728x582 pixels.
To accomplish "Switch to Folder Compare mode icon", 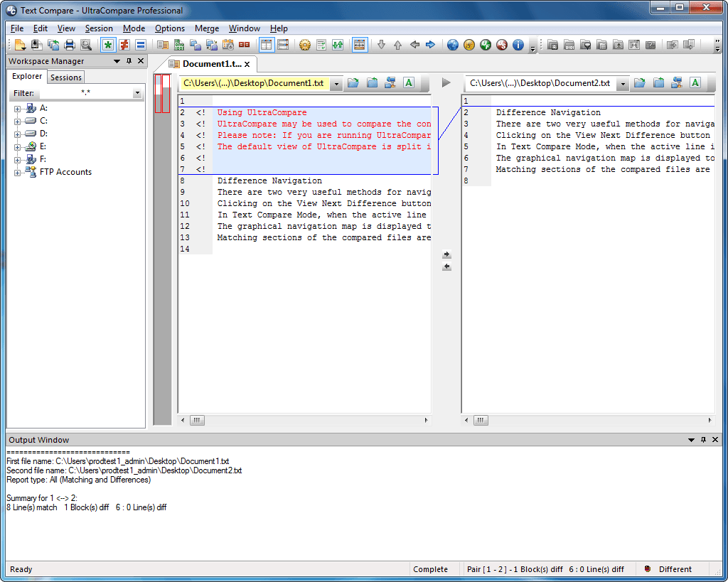I will point(196,45).
